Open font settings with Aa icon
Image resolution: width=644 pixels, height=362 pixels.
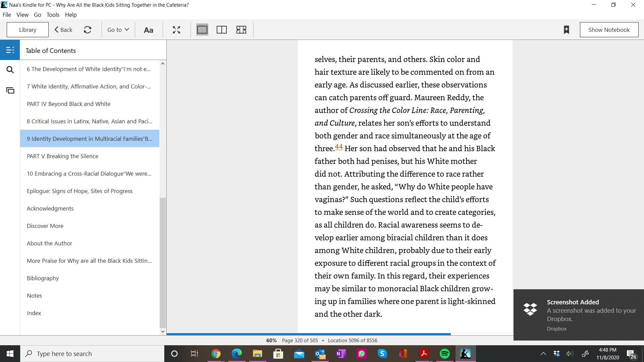coord(148,30)
